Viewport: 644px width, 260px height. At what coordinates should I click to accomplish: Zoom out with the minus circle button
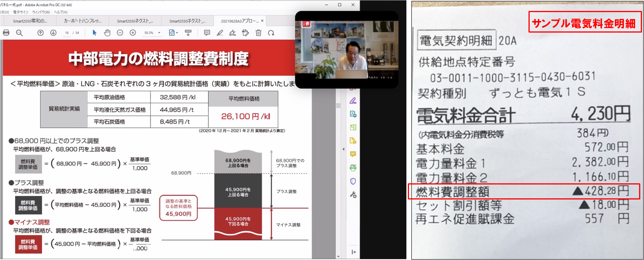(120, 33)
